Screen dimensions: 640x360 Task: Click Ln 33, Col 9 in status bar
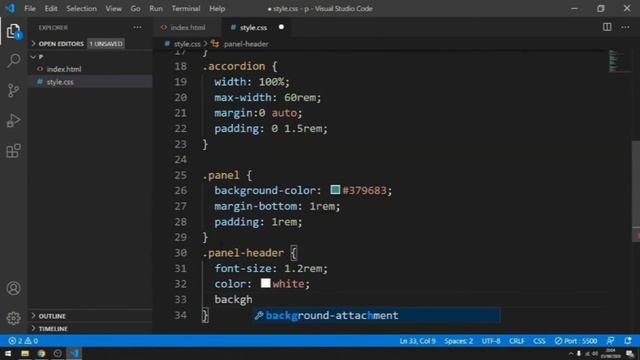pos(417,341)
